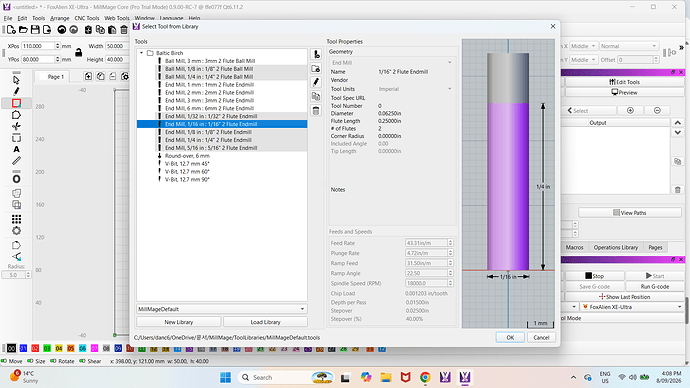
Task: Click the pencil edit tool icon in dialog
Action: click(x=316, y=82)
